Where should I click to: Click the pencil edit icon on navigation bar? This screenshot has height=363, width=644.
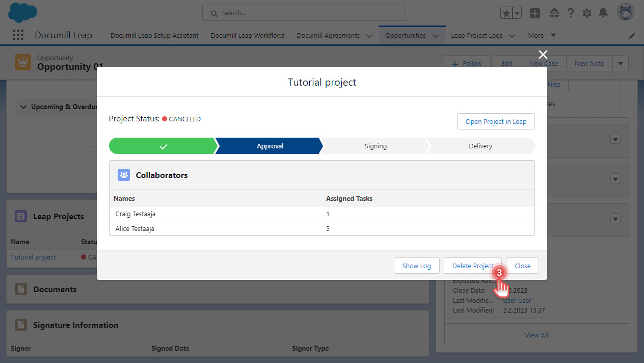coord(632,36)
